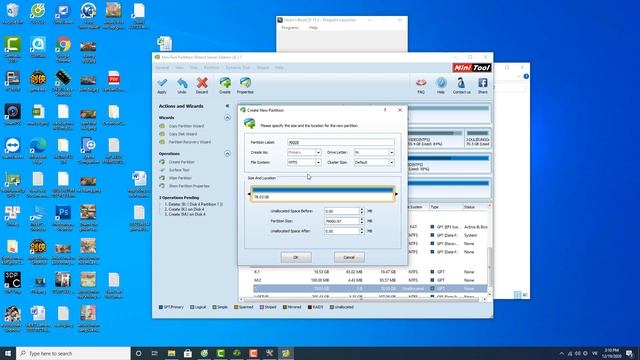Open the Wizard menu
This screenshot has height=360, width=640.
click(x=263, y=68)
